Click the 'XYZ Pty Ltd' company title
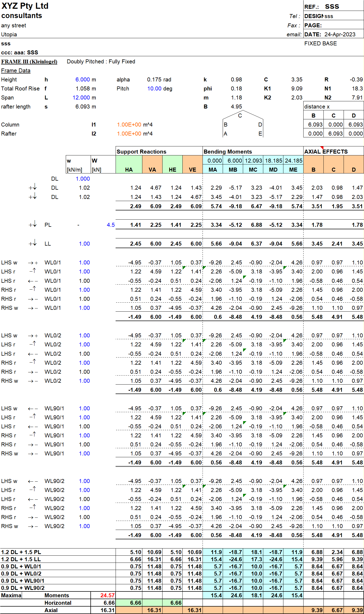The width and height of the screenshot is (364, 614). 25,6
